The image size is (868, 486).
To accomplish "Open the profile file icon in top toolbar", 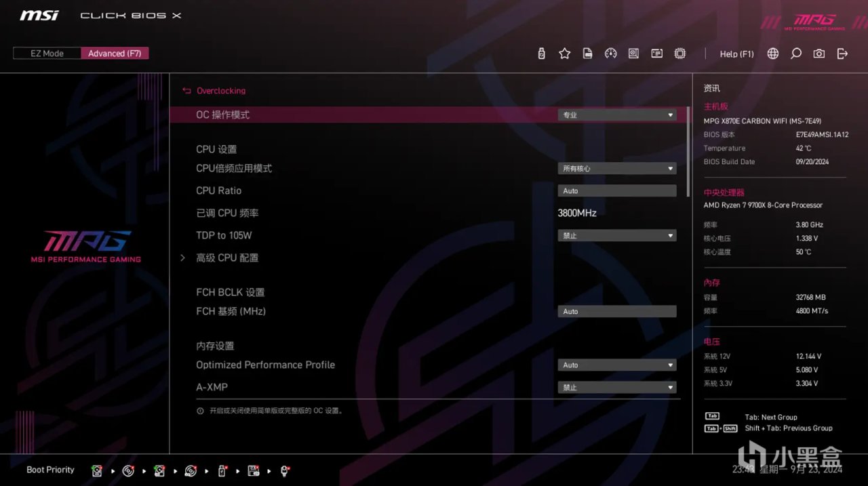I will 588,54.
